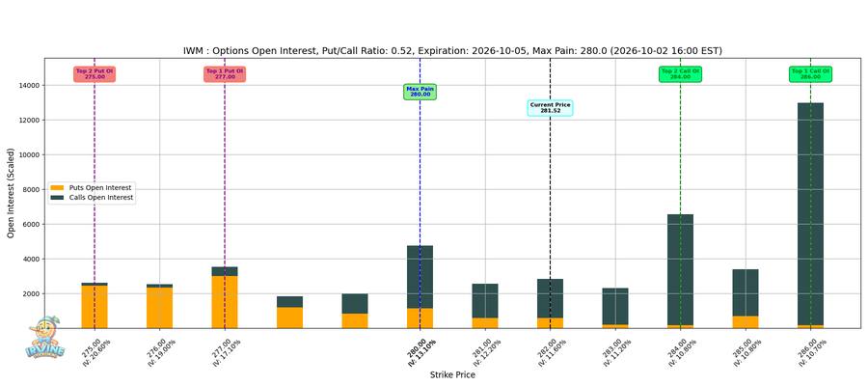Click the orange puts bar segment at strike 277.00
The height and width of the screenshot is (386, 868).
(225, 302)
